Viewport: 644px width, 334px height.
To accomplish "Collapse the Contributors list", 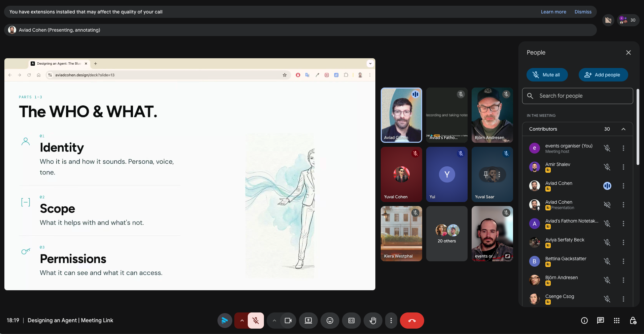I will click(623, 129).
